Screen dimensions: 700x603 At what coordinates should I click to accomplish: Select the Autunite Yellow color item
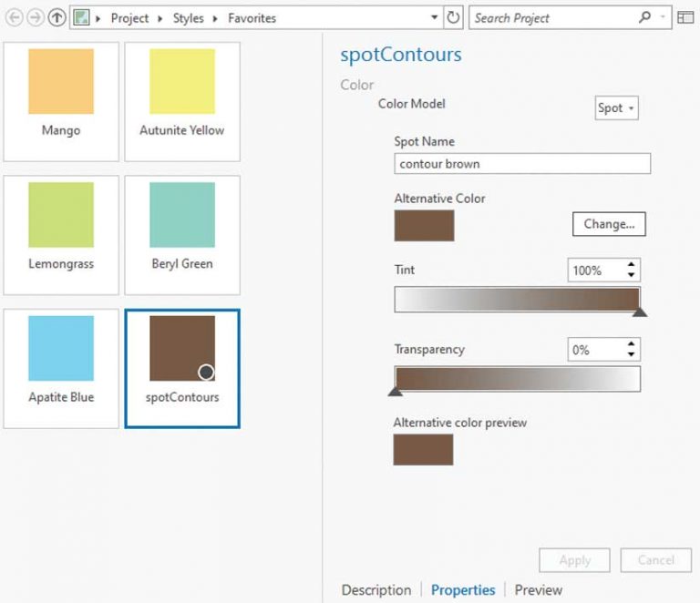click(x=182, y=102)
